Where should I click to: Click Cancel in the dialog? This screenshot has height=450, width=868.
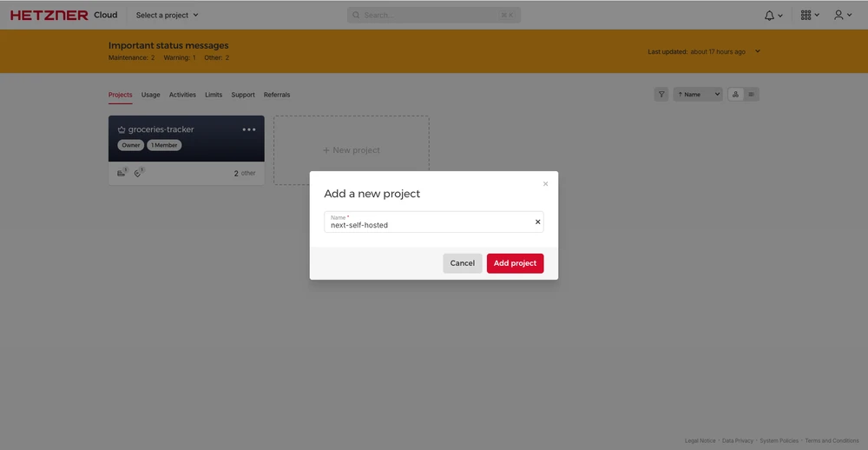pyautogui.click(x=462, y=263)
